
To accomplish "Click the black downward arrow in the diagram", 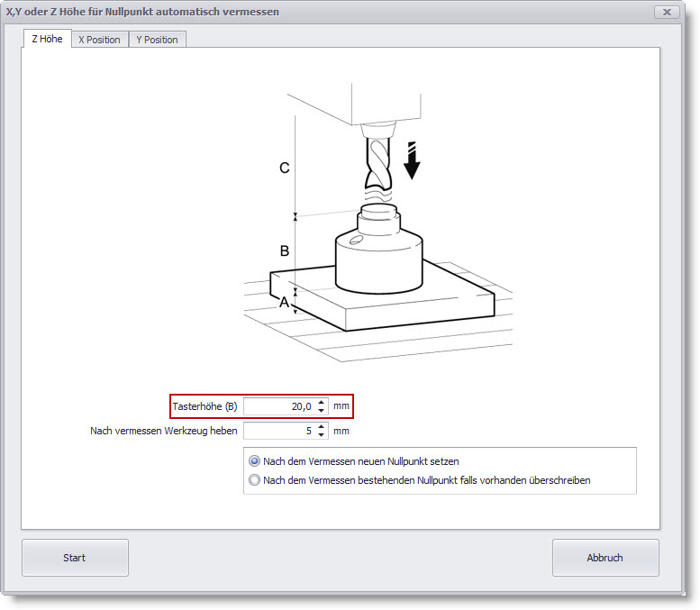I will coord(412,160).
